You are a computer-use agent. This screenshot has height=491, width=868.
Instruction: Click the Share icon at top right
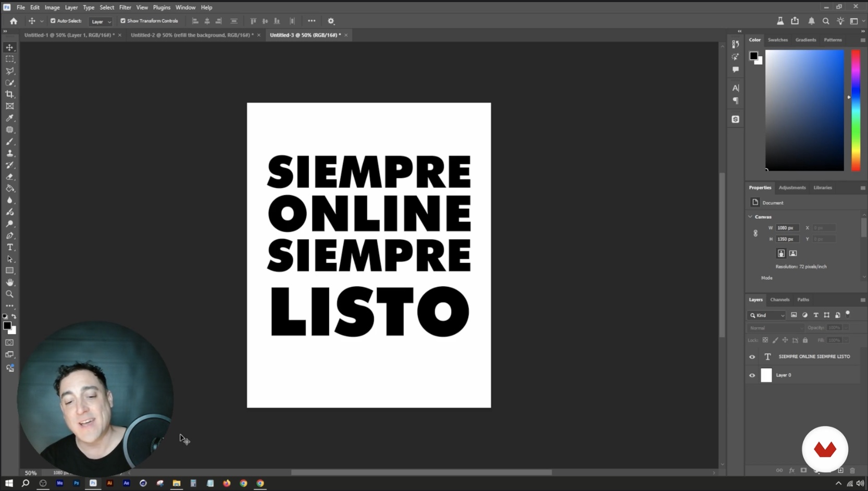pyautogui.click(x=795, y=21)
